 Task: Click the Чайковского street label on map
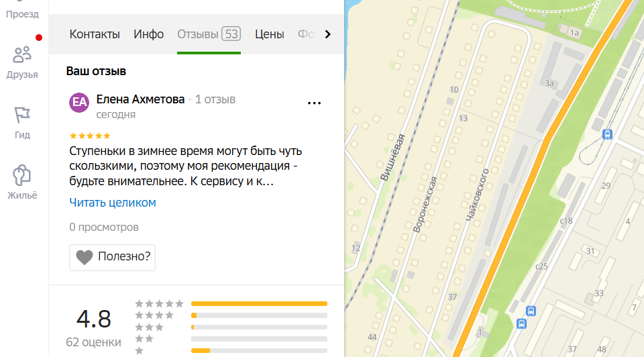coord(477,195)
